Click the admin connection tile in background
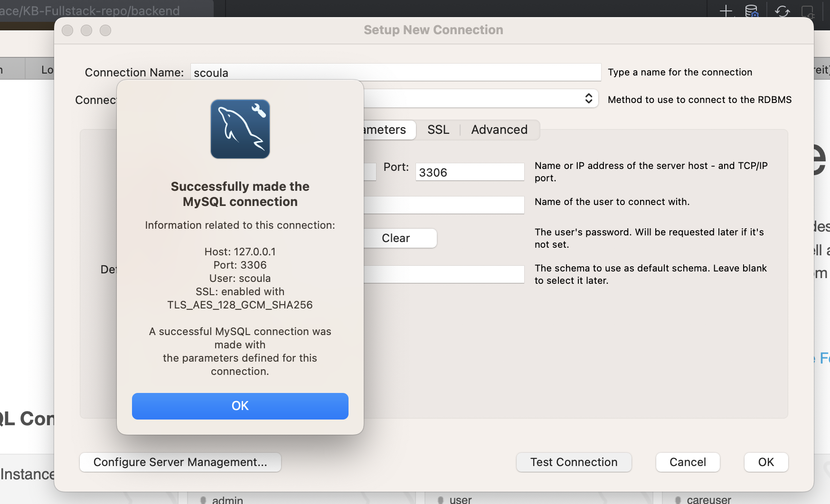The height and width of the screenshot is (504, 830). click(x=302, y=498)
